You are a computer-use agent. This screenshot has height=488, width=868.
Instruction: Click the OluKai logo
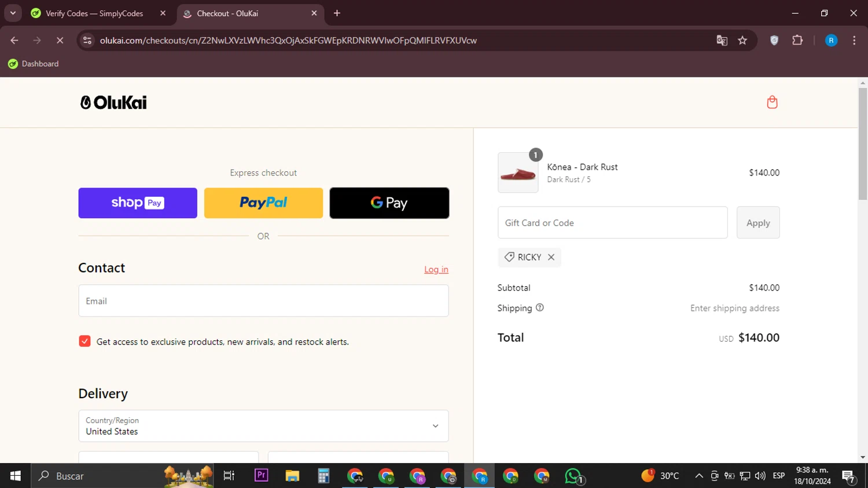pyautogui.click(x=113, y=102)
